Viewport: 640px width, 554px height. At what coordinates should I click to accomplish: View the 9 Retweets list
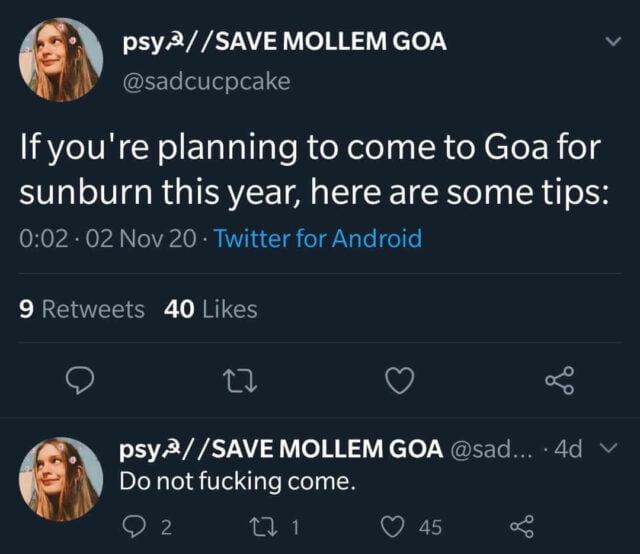[x=82, y=310]
